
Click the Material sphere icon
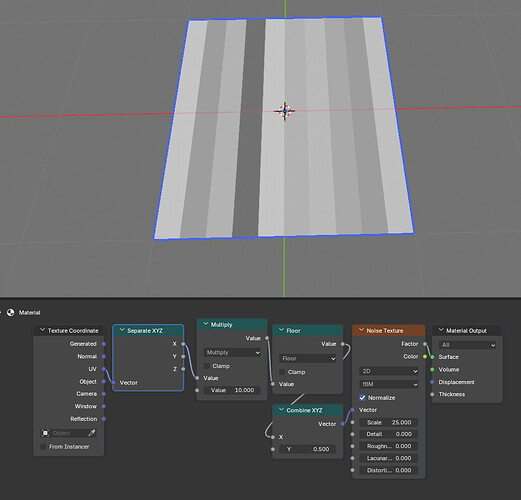11,312
